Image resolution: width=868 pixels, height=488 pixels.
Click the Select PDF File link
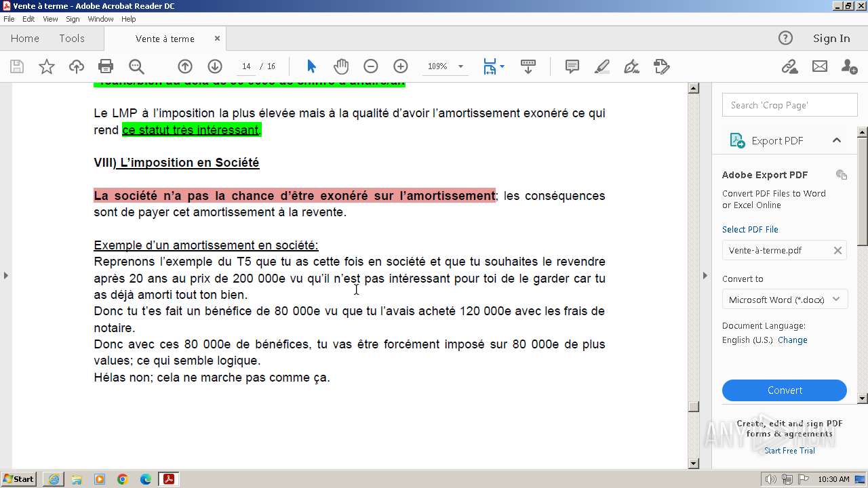(x=750, y=230)
